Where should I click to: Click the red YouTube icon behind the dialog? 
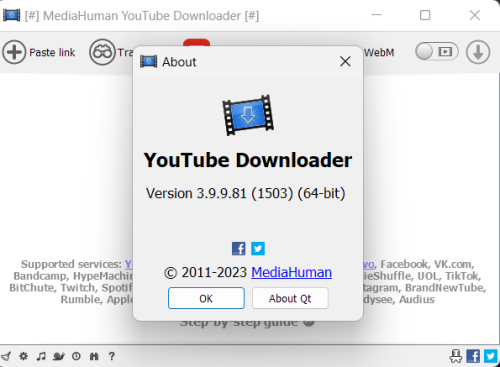point(197,42)
